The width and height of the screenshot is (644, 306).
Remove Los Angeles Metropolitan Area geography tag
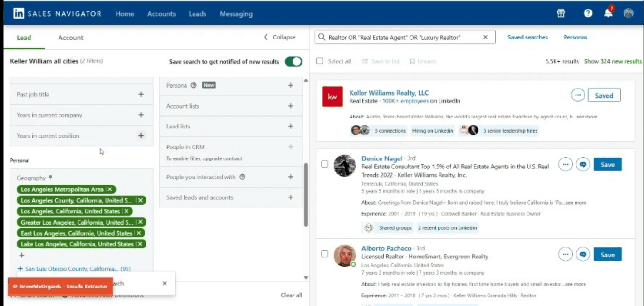pos(111,189)
